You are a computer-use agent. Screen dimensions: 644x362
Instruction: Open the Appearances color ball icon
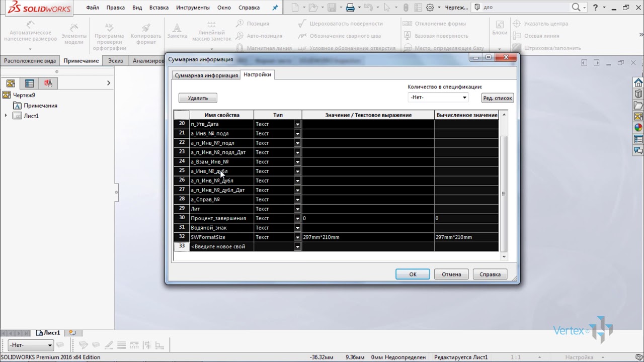coord(638,128)
